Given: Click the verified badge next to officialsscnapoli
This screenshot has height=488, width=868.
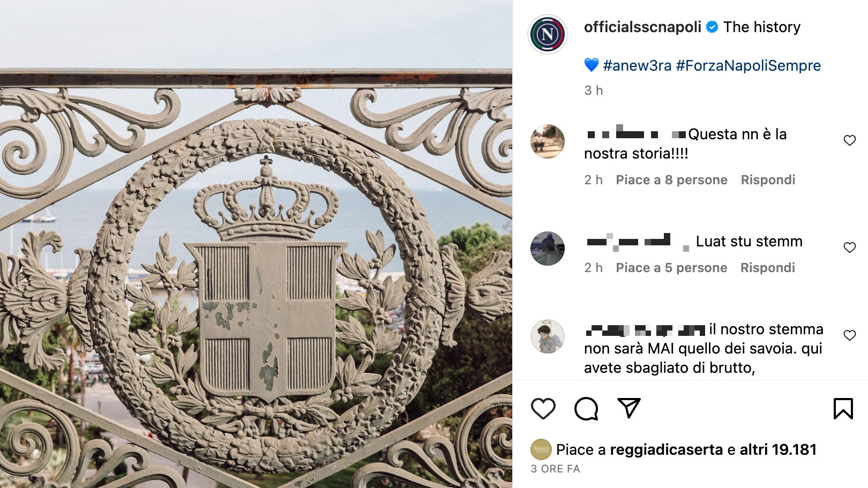Looking at the screenshot, I should click(712, 27).
